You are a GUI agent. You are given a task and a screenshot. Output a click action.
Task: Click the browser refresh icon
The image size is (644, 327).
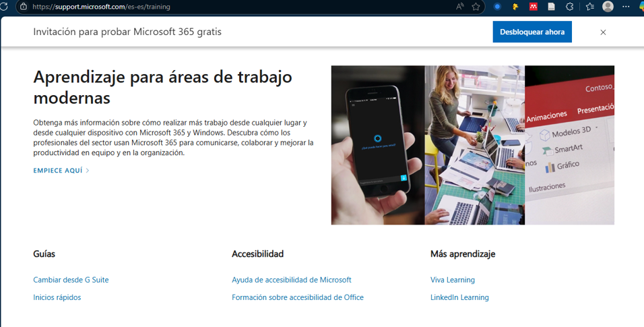[x=3, y=7]
